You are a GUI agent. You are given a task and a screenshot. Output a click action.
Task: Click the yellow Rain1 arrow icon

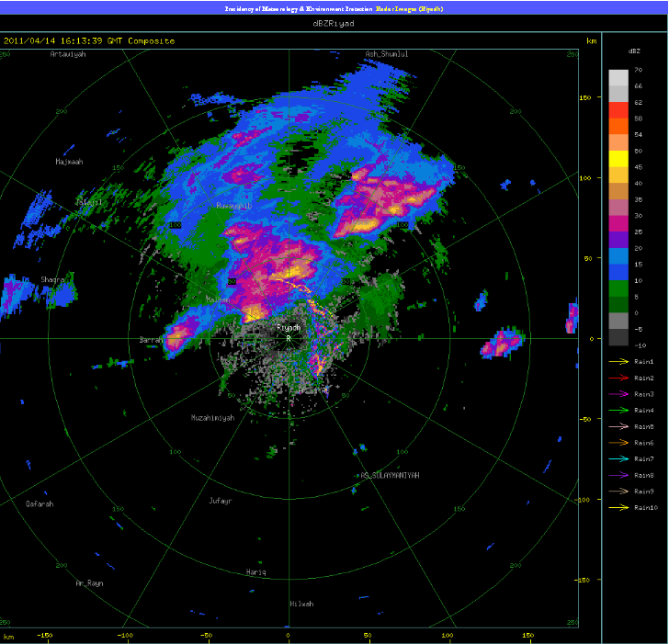pos(618,362)
